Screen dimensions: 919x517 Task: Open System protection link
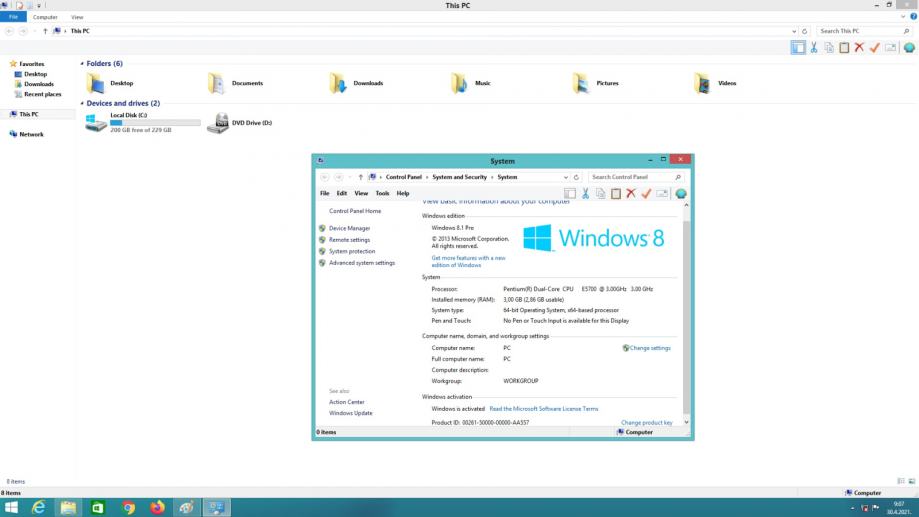coord(352,251)
